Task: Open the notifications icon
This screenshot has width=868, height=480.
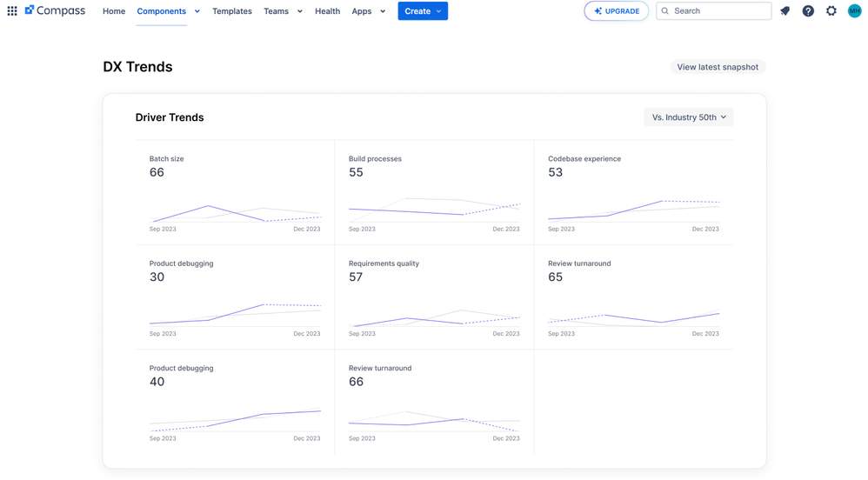Action: coord(785,11)
